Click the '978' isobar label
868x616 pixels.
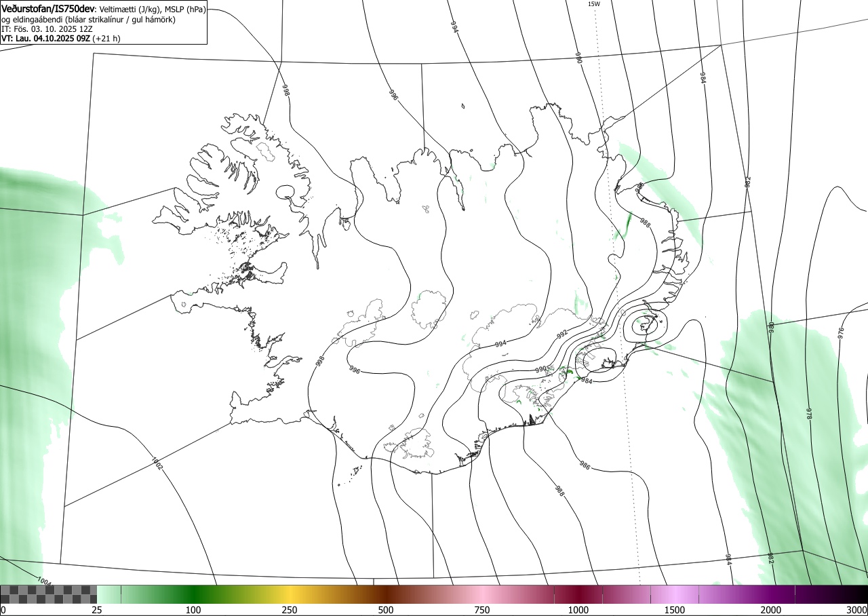[809, 414]
